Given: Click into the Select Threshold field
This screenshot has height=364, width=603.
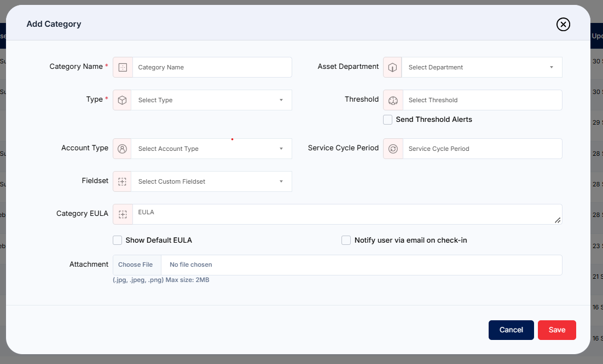Looking at the screenshot, I should click(483, 100).
